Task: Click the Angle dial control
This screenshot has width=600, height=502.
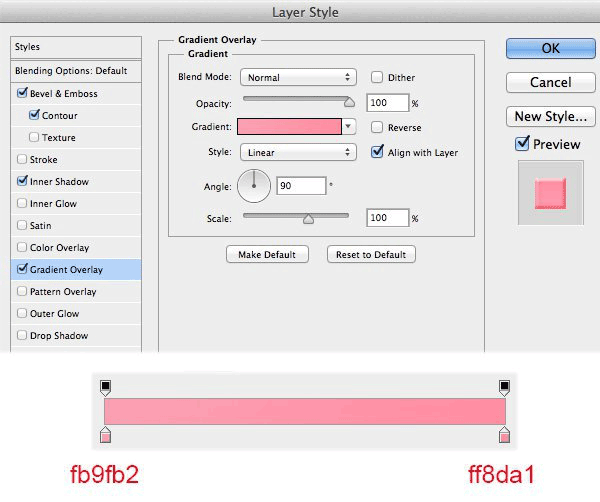Action: [254, 186]
